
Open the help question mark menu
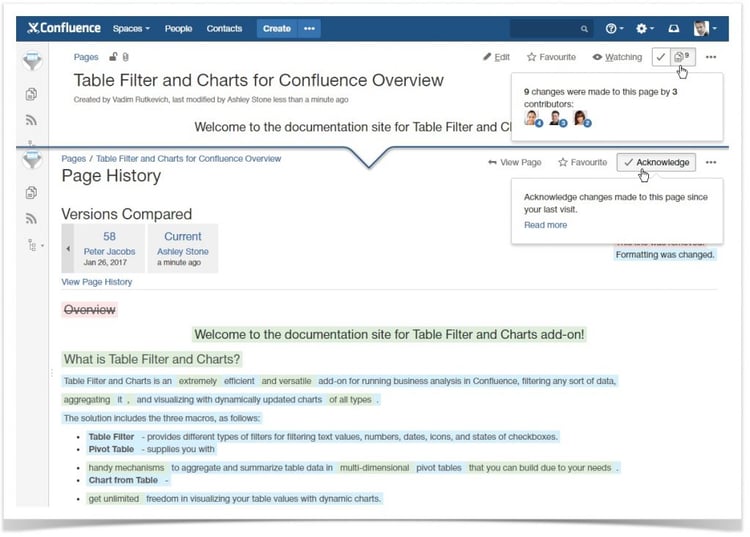pyautogui.click(x=614, y=29)
